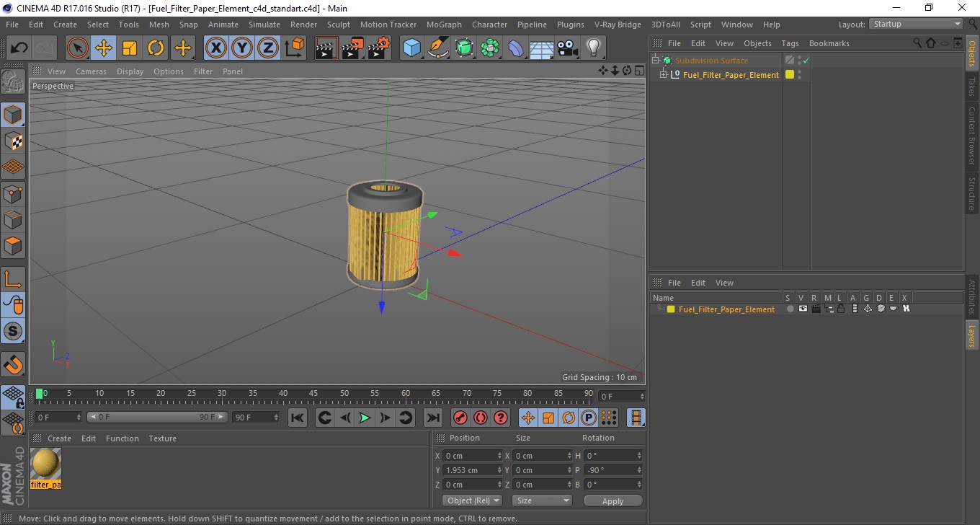980x525 pixels.
Task: Click Record Active Objects button
Action: [460, 418]
